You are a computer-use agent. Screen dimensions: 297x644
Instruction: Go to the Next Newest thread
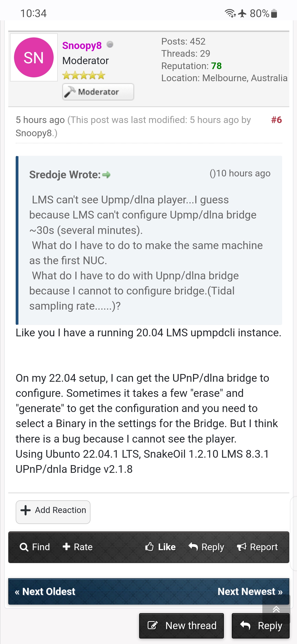[250, 591]
